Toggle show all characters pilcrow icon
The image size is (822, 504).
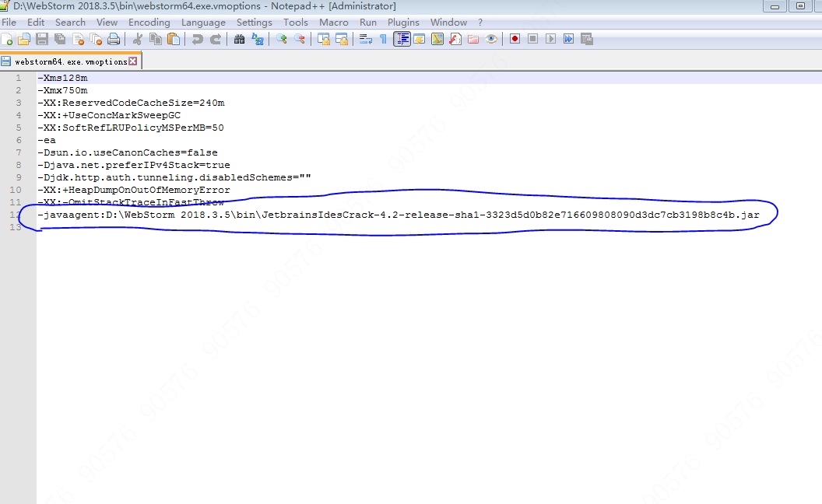click(x=383, y=40)
